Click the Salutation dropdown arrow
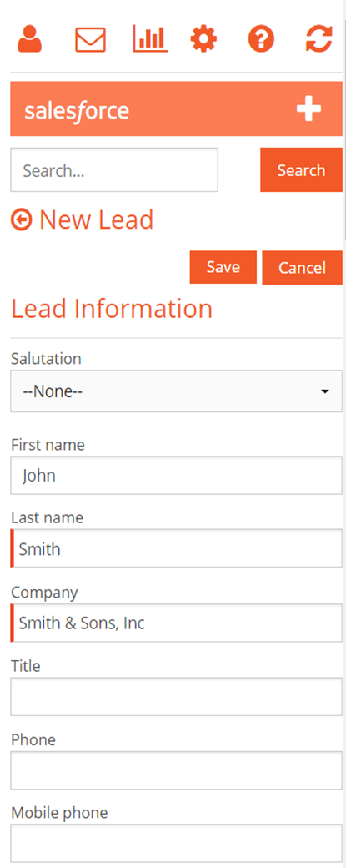Screen dimensions: 346x868 (325, 392)
